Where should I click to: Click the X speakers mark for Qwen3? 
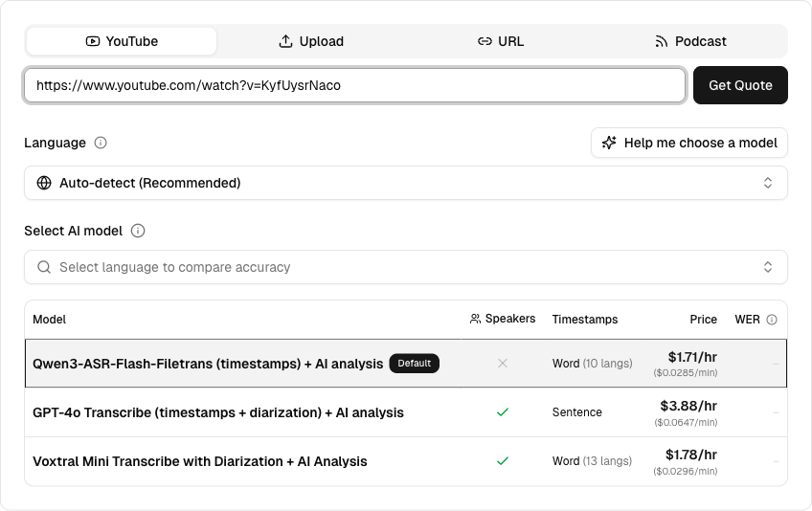503,364
